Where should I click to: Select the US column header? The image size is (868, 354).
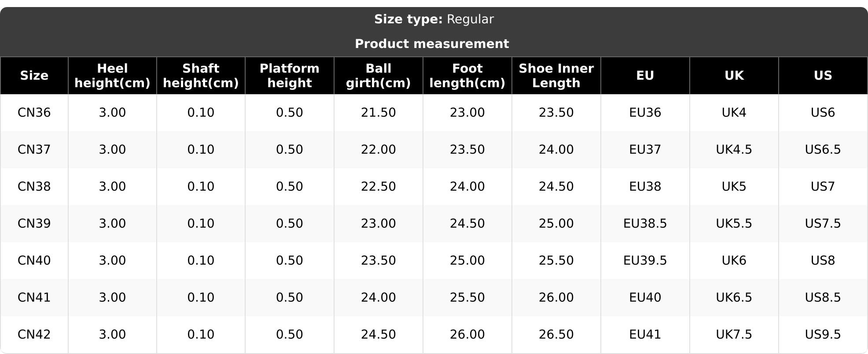coord(823,76)
